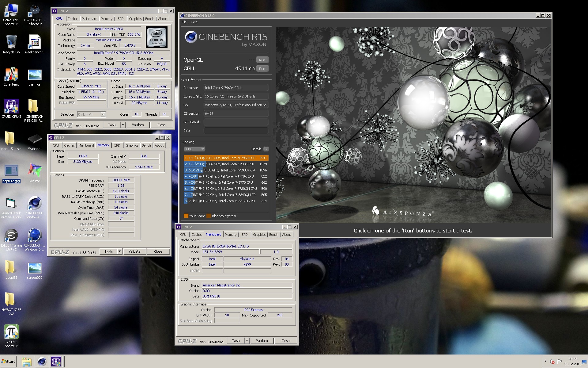This screenshot has width=588, height=368.
Task: Open the Computer shortcut desktop icon
Action: (x=11, y=14)
